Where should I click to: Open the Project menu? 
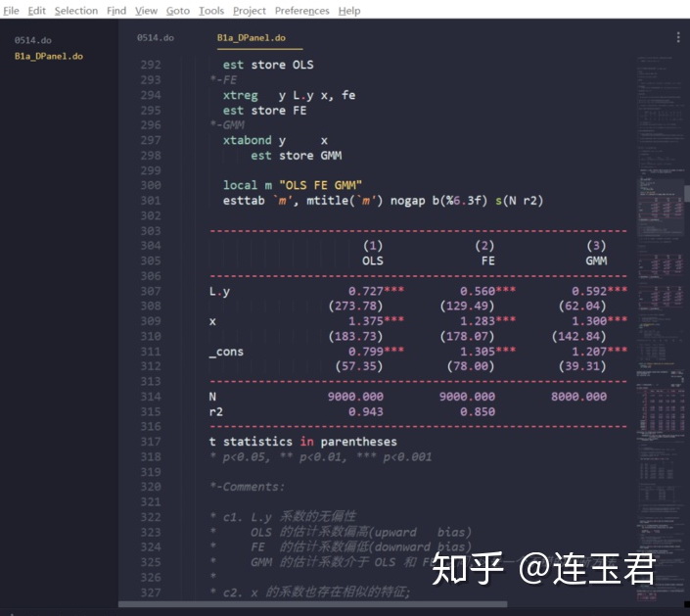pos(249,11)
